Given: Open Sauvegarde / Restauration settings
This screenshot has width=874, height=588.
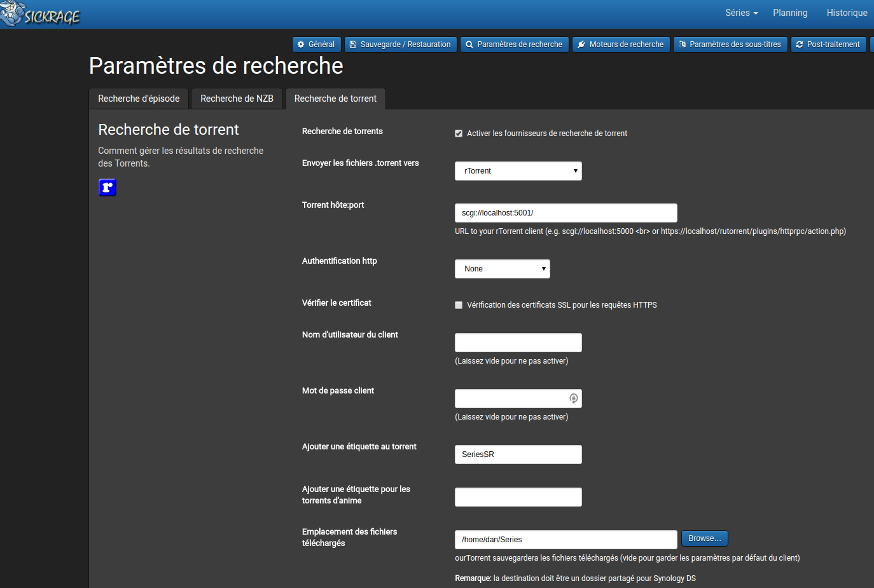Looking at the screenshot, I should (401, 44).
